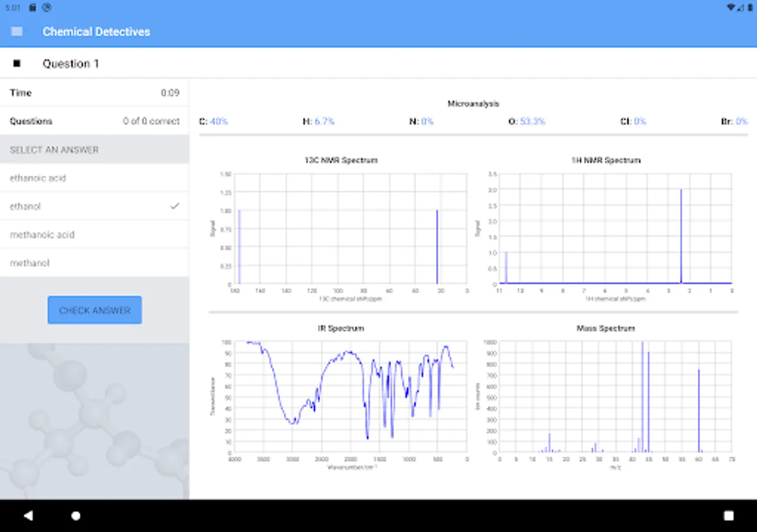Viewport: 757px width, 532px height.
Task: Click the CHECK ANSWER button
Action: (95, 310)
